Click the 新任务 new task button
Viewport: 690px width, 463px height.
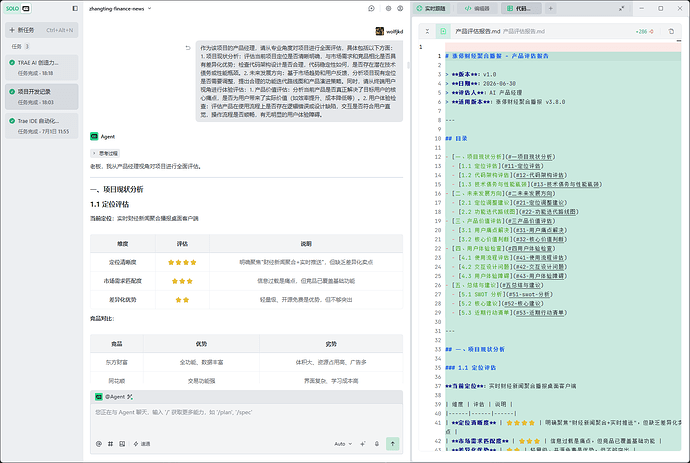41,30
